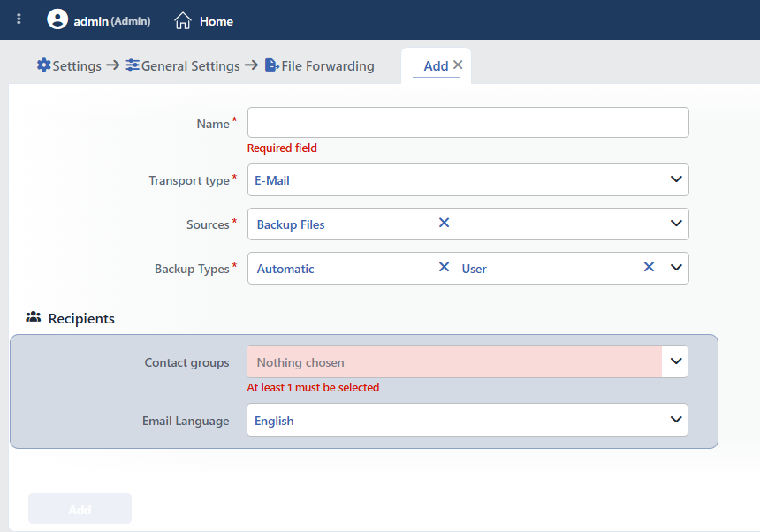Focus the Name input field
Viewport: 760px width, 532px height.
point(467,122)
